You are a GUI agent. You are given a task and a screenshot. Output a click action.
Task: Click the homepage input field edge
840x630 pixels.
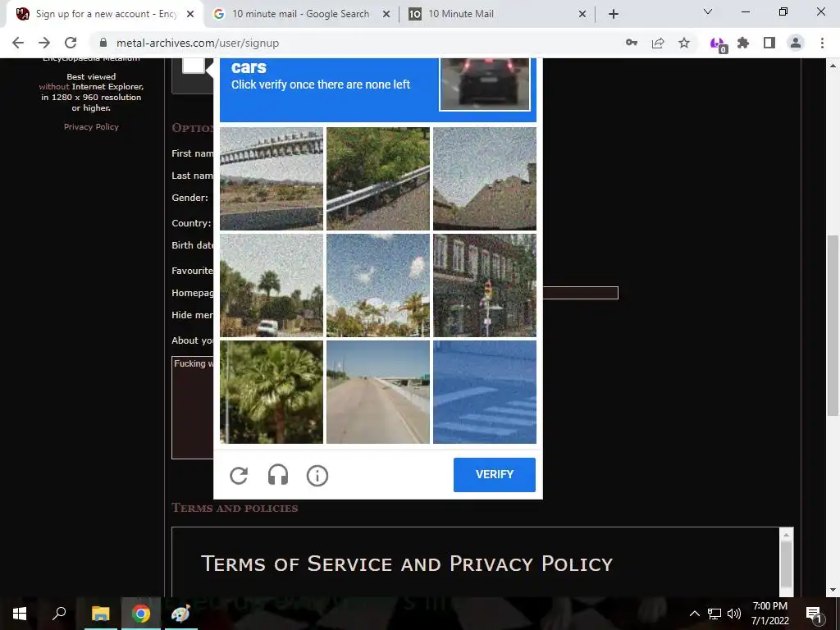pyautogui.click(x=581, y=293)
